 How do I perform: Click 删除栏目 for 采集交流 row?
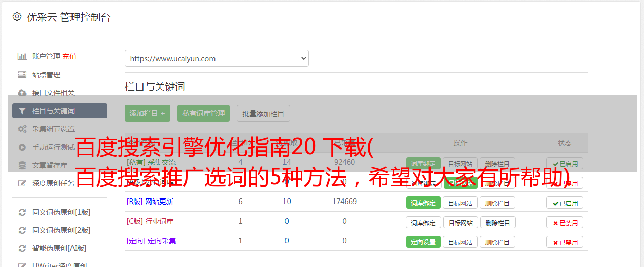coord(497,163)
